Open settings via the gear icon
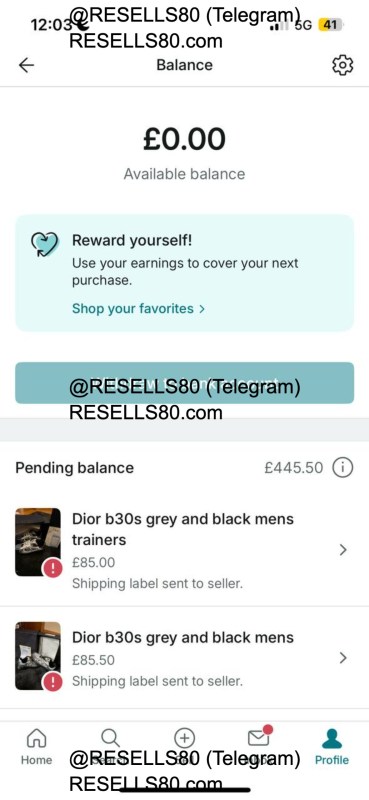 (x=342, y=65)
